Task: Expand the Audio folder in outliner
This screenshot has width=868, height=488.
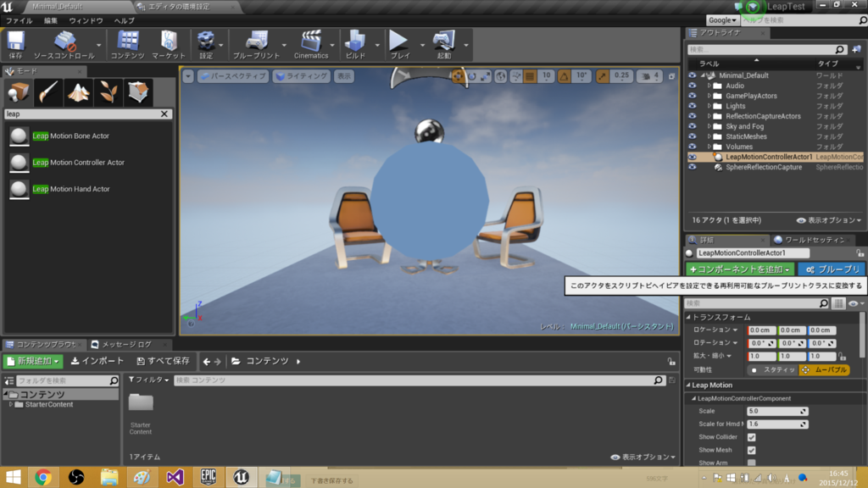Action: tap(709, 86)
